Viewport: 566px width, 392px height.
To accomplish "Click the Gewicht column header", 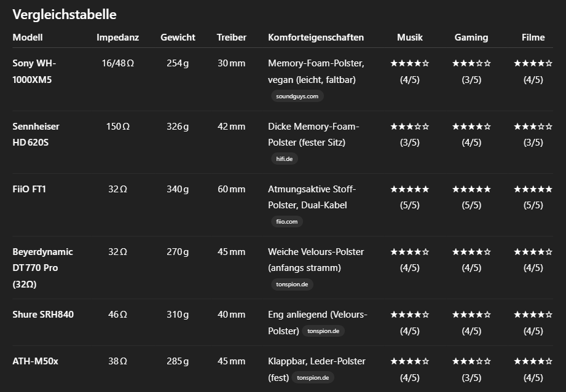I will click(178, 37).
